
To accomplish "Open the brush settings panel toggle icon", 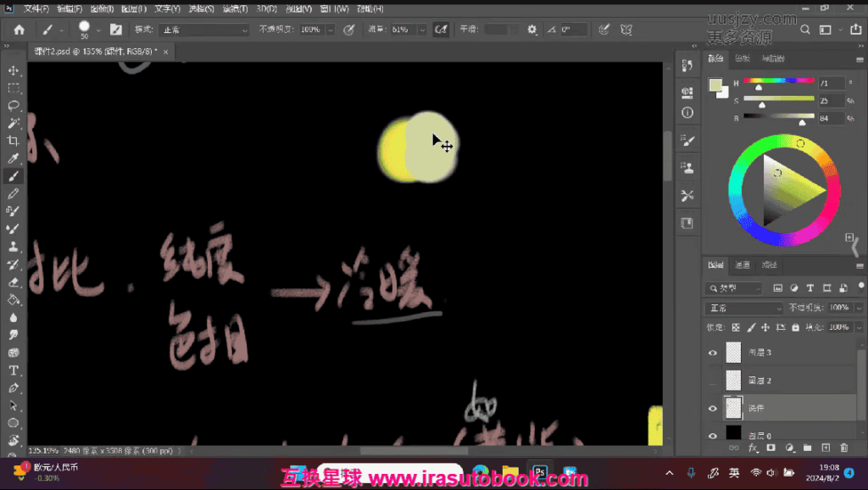I will coord(115,30).
